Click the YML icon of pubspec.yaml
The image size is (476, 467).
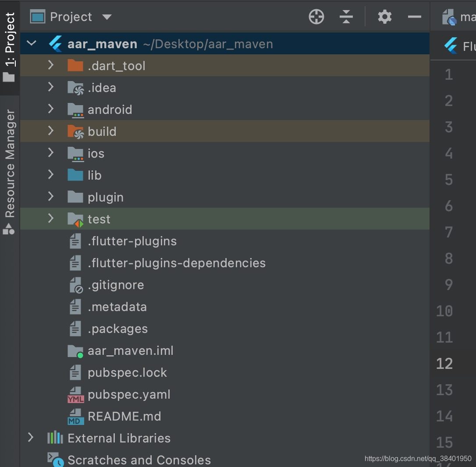75,394
